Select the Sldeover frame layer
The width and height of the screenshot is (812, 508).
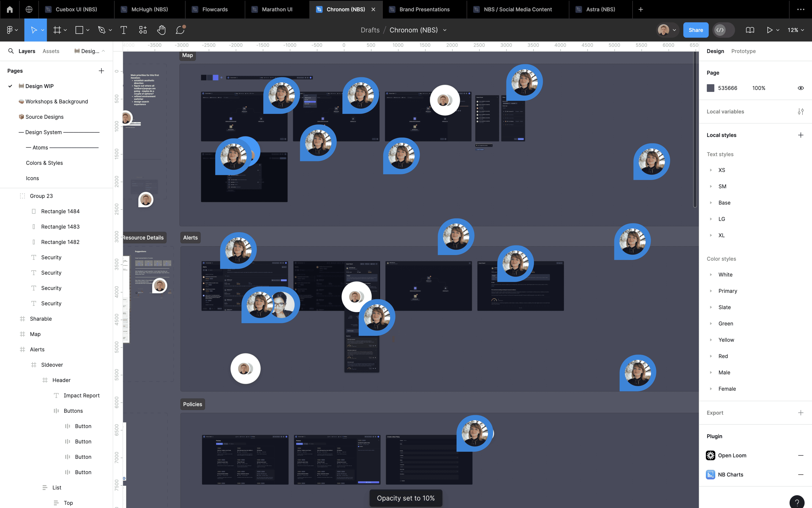coord(52,365)
